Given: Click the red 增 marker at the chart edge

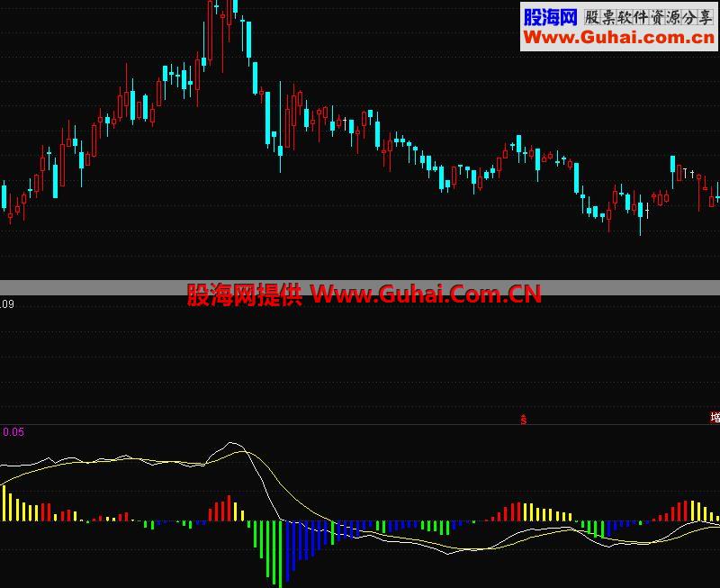Looking at the screenshot, I should [715, 418].
